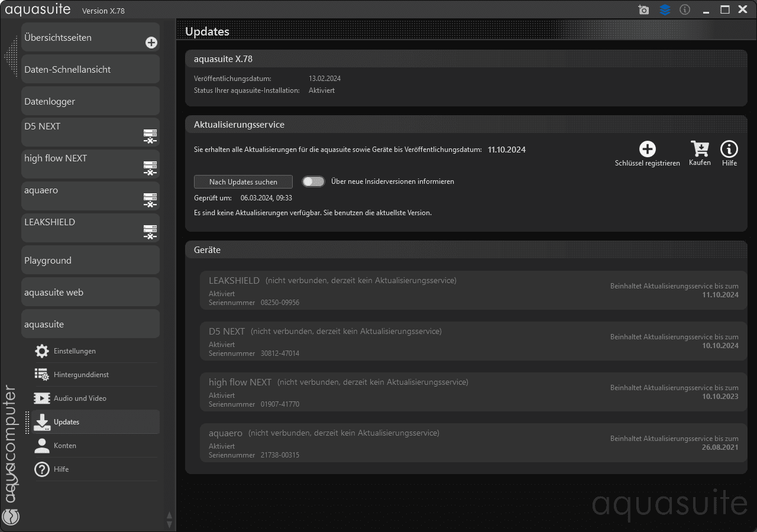Viewport: 757px width, 532px height.
Task: Click the expiry date 26.08.2021
Action: pos(720,447)
